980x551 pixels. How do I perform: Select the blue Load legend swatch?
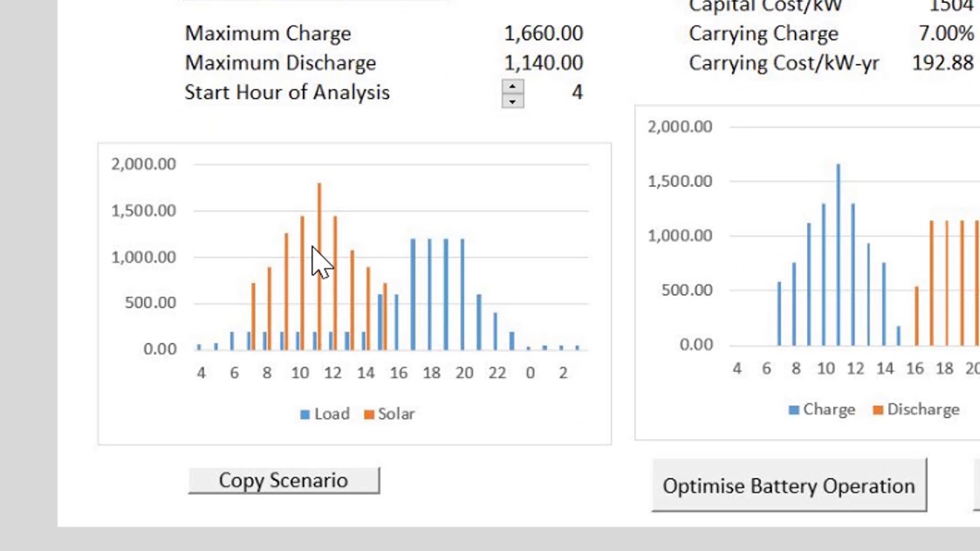click(305, 414)
